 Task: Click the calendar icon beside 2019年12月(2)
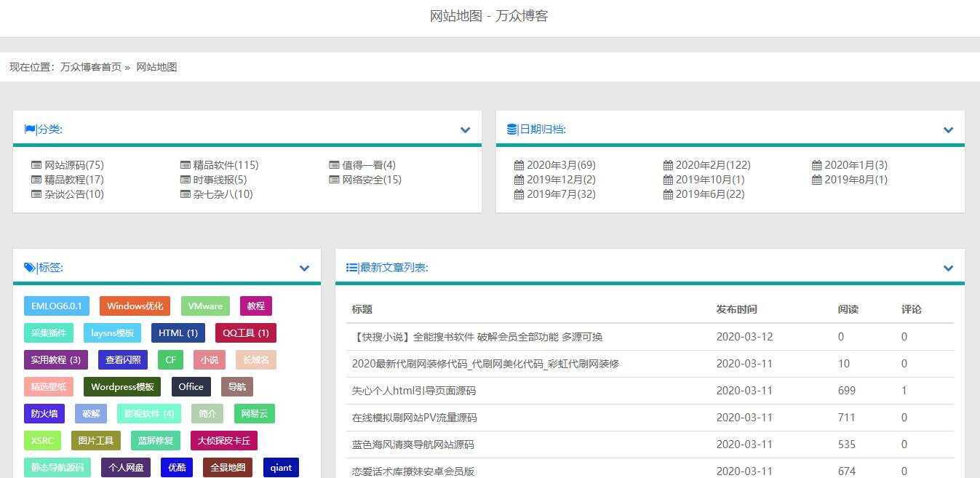click(518, 179)
